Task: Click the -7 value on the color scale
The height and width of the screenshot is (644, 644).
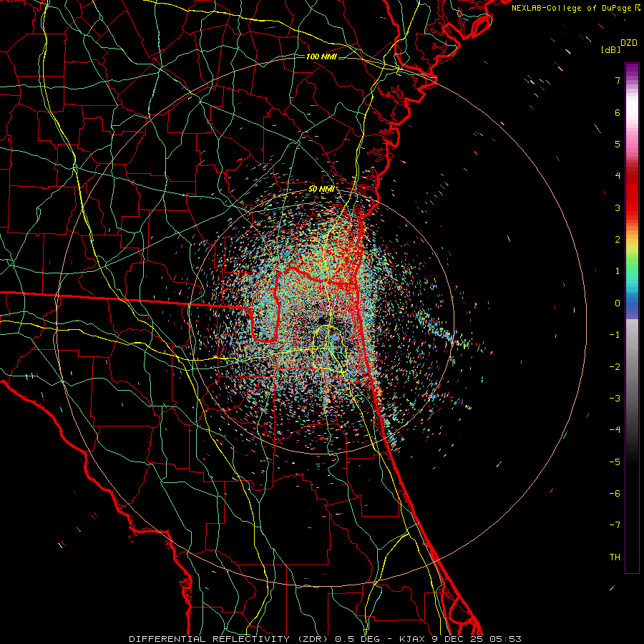Action: (615, 525)
